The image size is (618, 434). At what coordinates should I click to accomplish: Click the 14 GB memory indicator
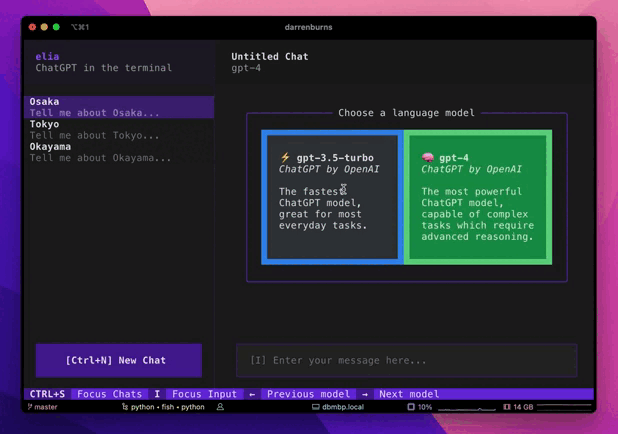[518, 407]
